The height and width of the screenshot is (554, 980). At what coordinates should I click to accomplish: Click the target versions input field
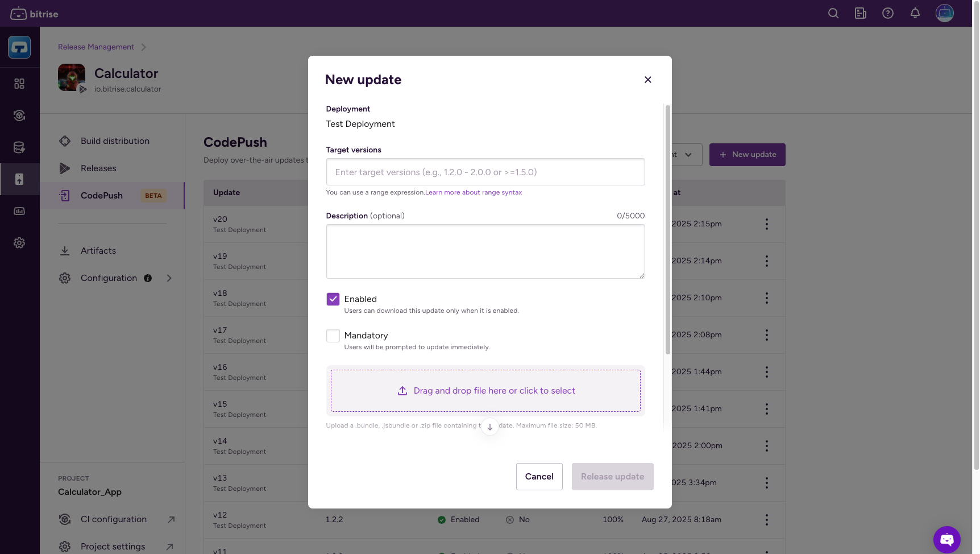[485, 172]
